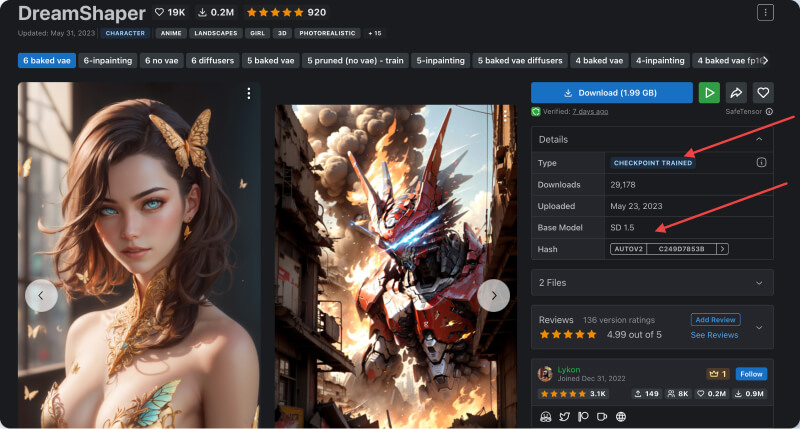Image resolution: width=800 pixels, height=429 pixels.
Task: Select the 6-inpainting version tab
Action: tap(108, 60)
